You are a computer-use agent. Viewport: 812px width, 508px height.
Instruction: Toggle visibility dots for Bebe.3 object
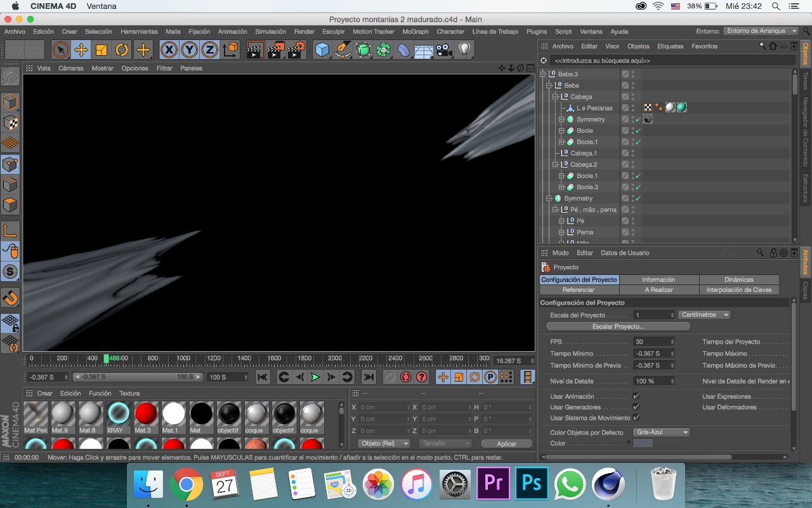(632, 74)
